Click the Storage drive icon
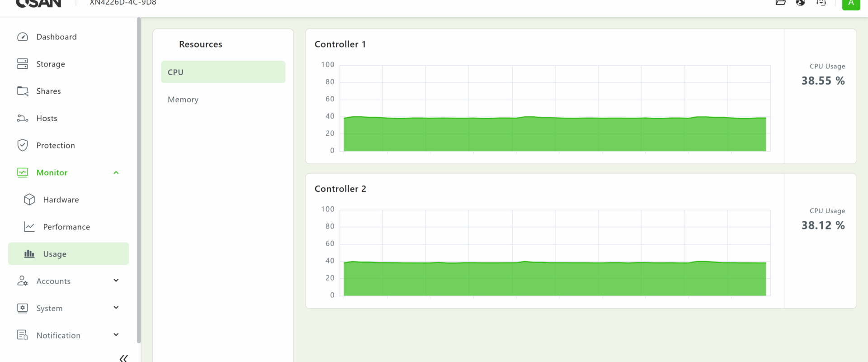Image resolution: width=868 pixels, height=362 pixels. 23,64
